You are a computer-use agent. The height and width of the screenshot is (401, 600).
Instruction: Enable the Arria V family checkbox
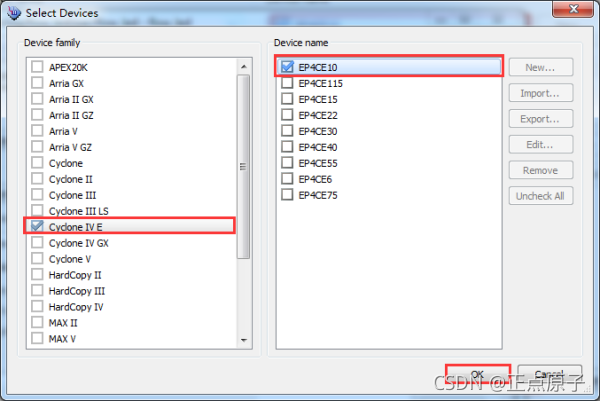point(37,131)
